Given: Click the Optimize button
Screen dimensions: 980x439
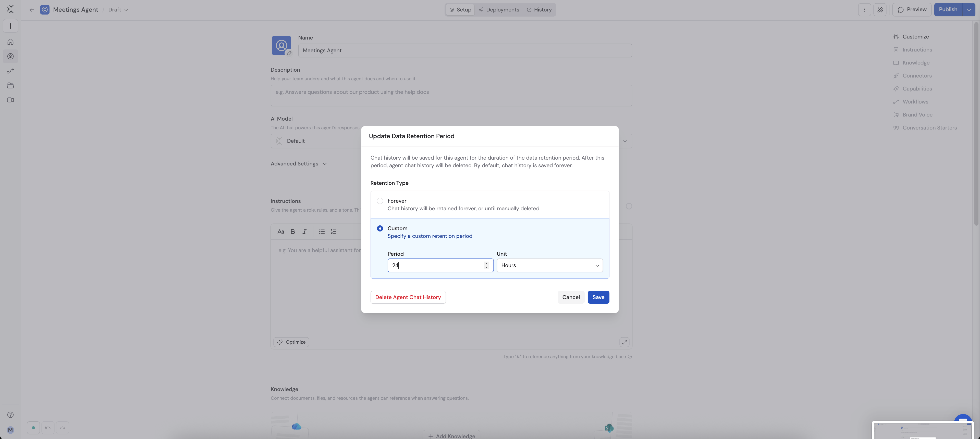Looking at the screenshot, I should click(291, 342).
